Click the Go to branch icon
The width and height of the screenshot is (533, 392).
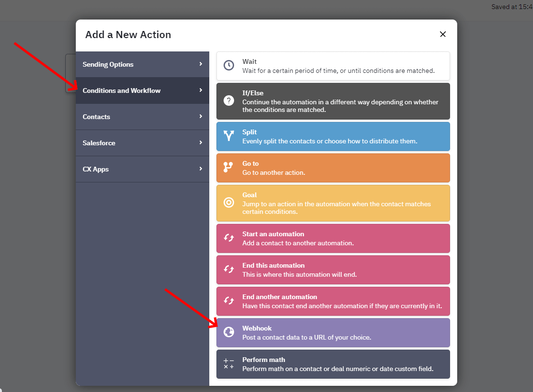229,167
